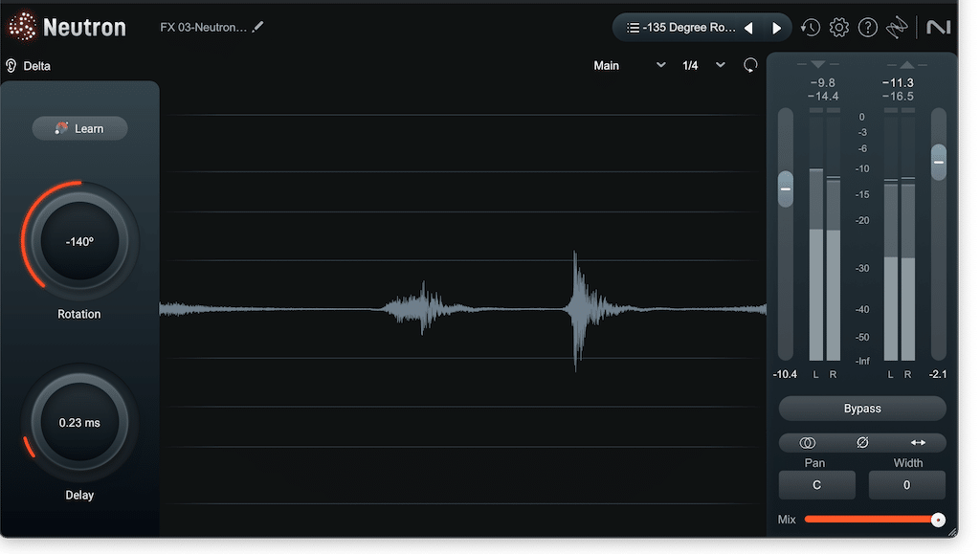The height and width of the screenshot is (554, 980).
Task: Open the preset list icon
Action: 633,28
